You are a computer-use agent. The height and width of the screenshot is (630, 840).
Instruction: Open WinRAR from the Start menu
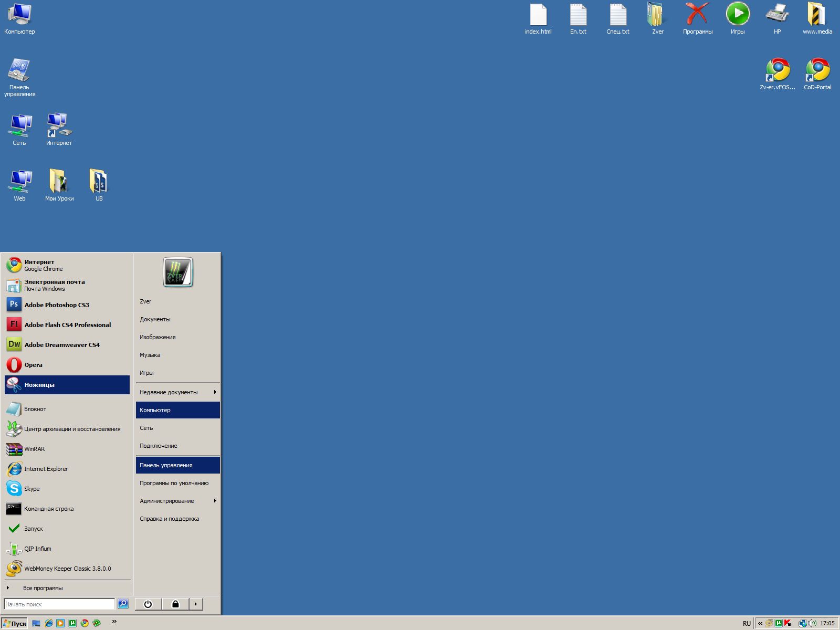pos(34,449)
